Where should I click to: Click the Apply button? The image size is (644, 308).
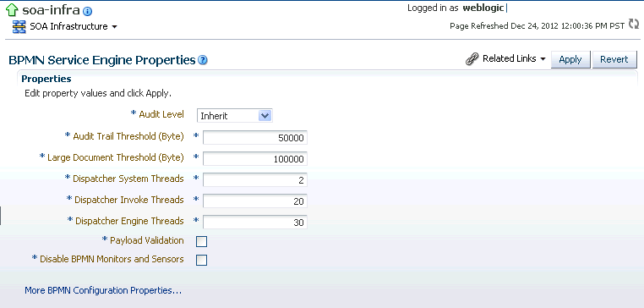[570, 59]
